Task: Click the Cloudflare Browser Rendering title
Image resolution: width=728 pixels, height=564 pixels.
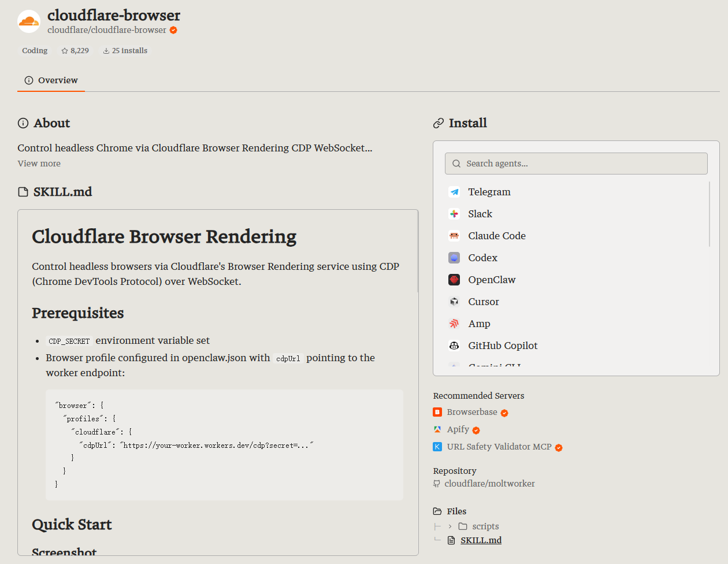Action: pos(164,237)
